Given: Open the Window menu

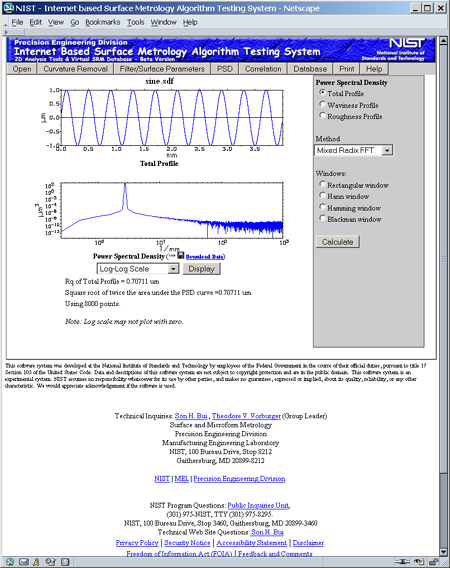Looking at the screenshot, I should 163,22.
